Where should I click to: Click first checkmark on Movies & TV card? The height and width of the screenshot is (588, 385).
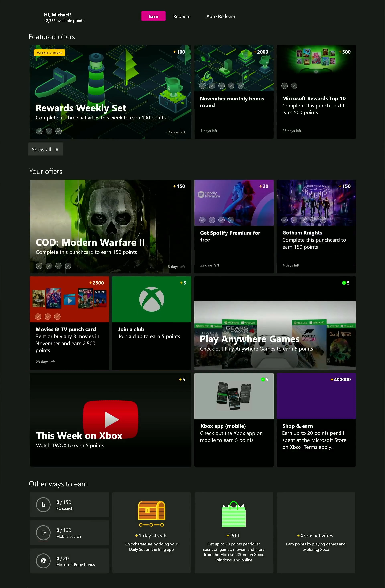click(38, 316)
